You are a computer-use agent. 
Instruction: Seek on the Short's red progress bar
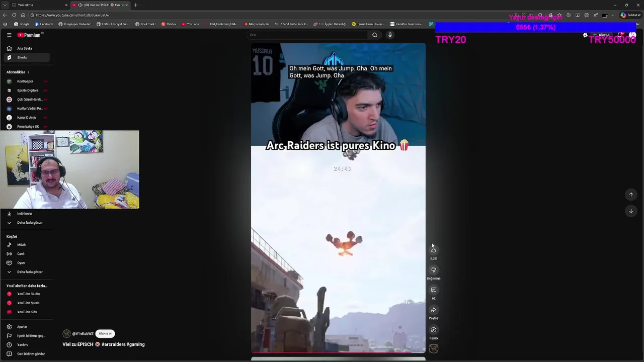338,352
